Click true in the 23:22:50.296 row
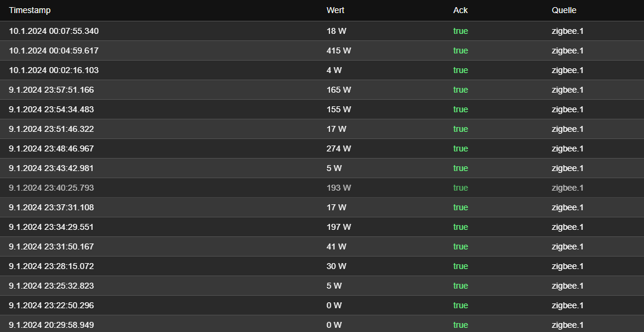This screenshot has height=332, width=644. click(461, 305)
